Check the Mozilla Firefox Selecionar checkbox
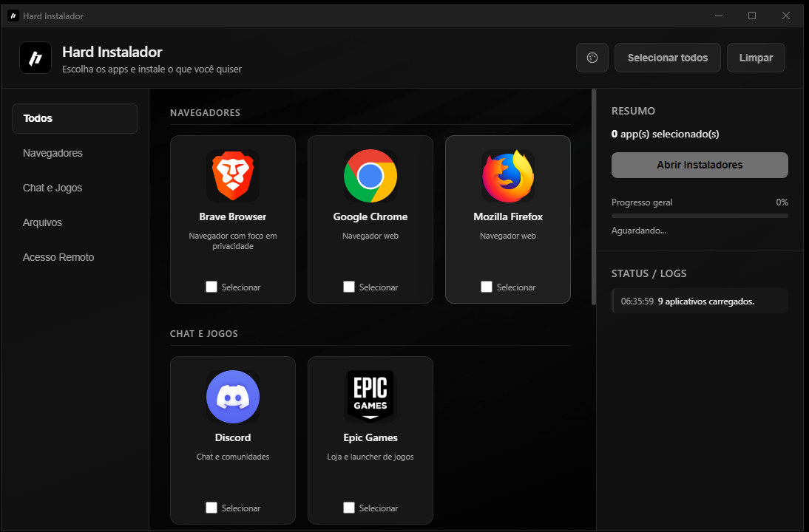 coord(486,287)
